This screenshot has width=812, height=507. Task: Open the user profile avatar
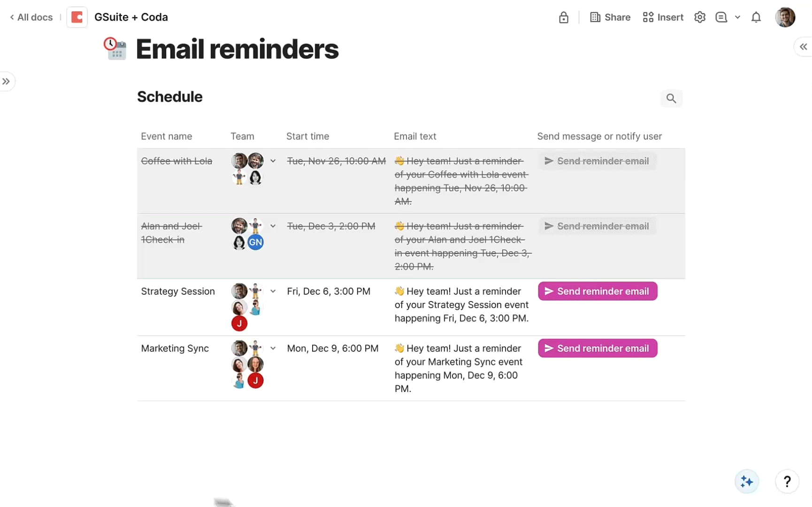click(x=785, y=17)
